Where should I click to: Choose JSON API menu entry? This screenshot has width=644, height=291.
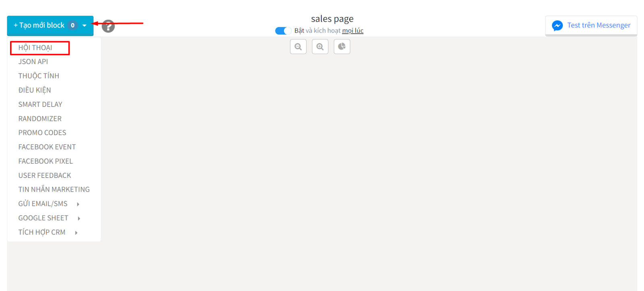pos(33,62)
